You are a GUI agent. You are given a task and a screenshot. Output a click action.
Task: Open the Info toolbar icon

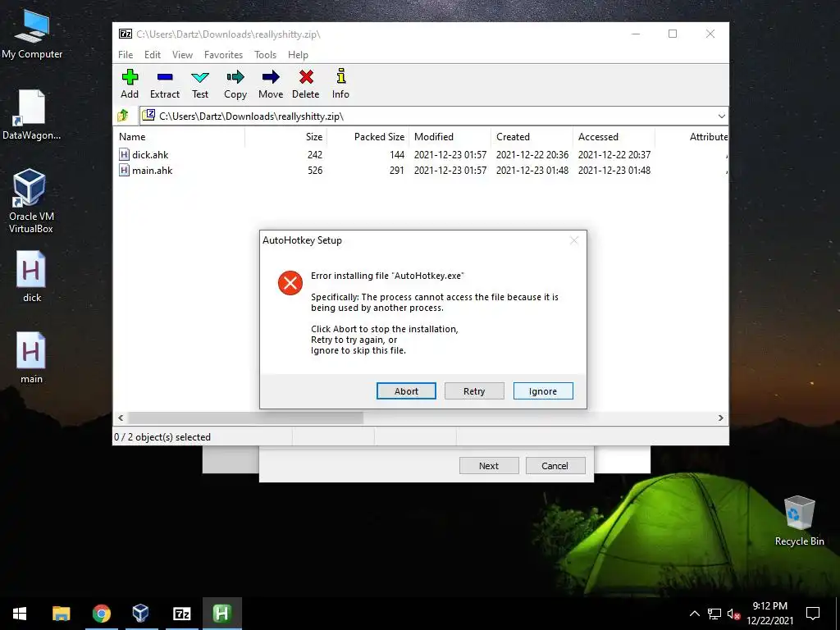pos(340,84)
